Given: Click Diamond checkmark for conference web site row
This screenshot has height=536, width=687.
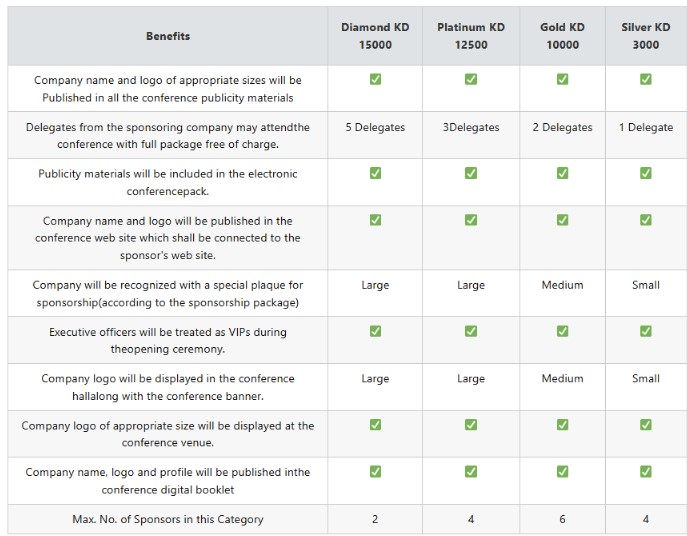Looking at the screenshot, I should point(375,220).
